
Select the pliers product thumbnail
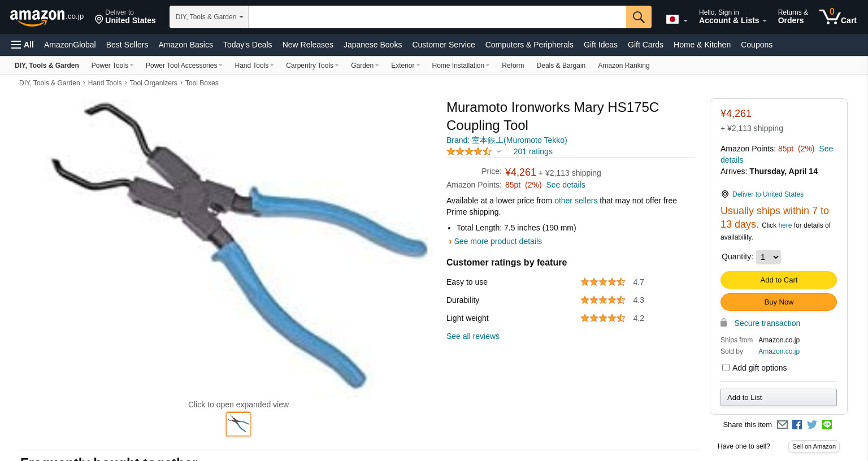tap(238, 424)
